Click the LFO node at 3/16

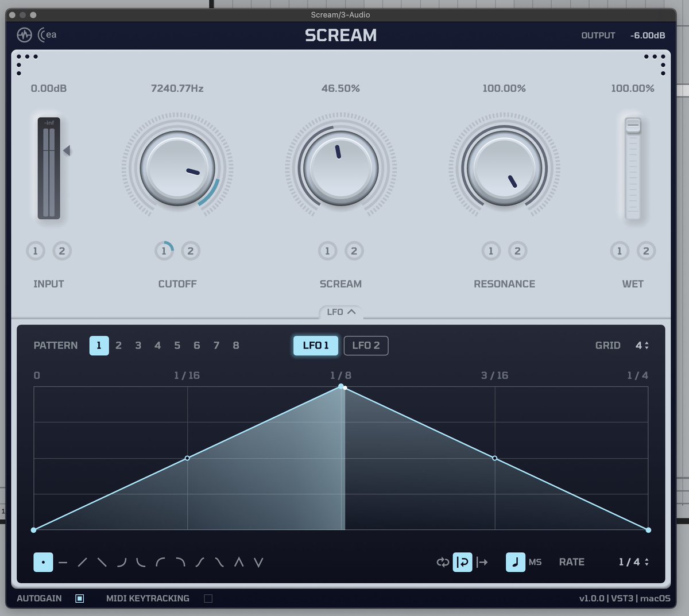point(495,458)
